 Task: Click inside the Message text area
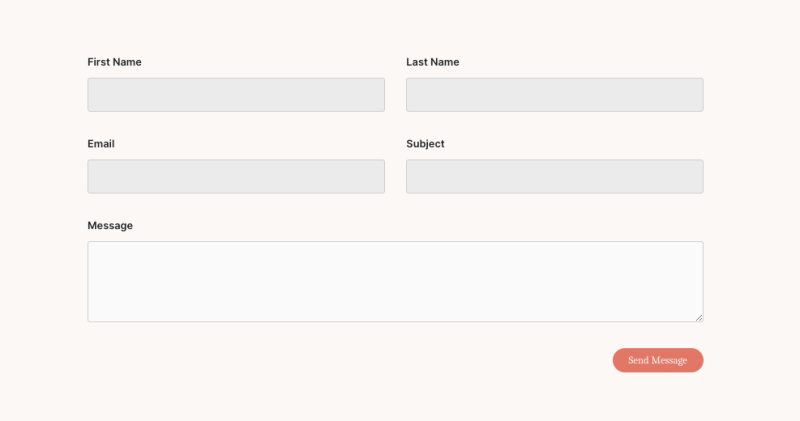coord(395,281)
